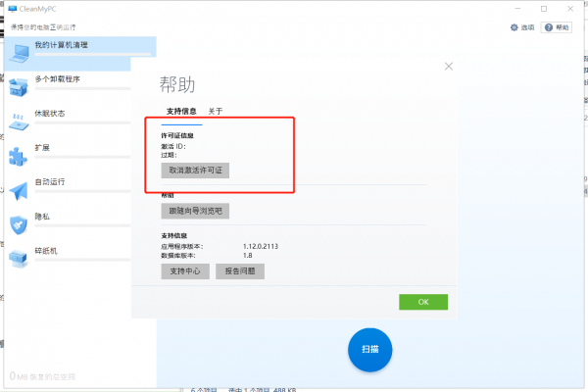The width and height of the screenshot is (588, 392).
Task: Open the Privacy shield icon
Action: [19, 225]
